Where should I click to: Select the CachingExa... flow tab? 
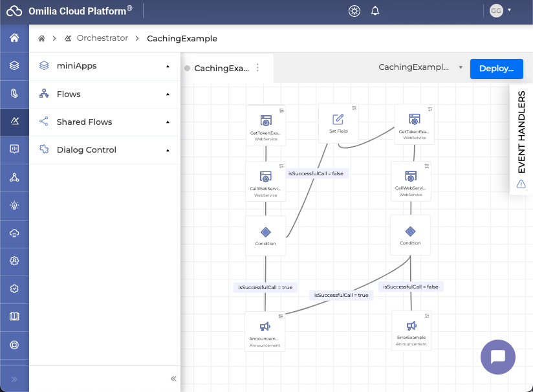221,68
